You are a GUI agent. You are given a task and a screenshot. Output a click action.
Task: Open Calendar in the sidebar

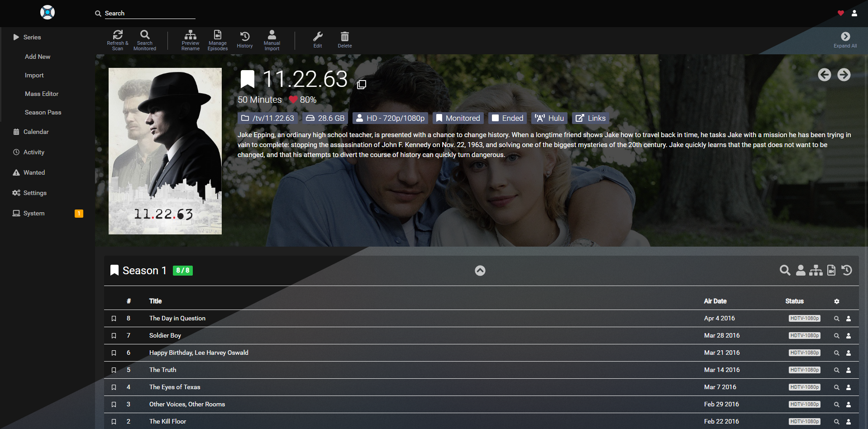click(x=36, y=132)
